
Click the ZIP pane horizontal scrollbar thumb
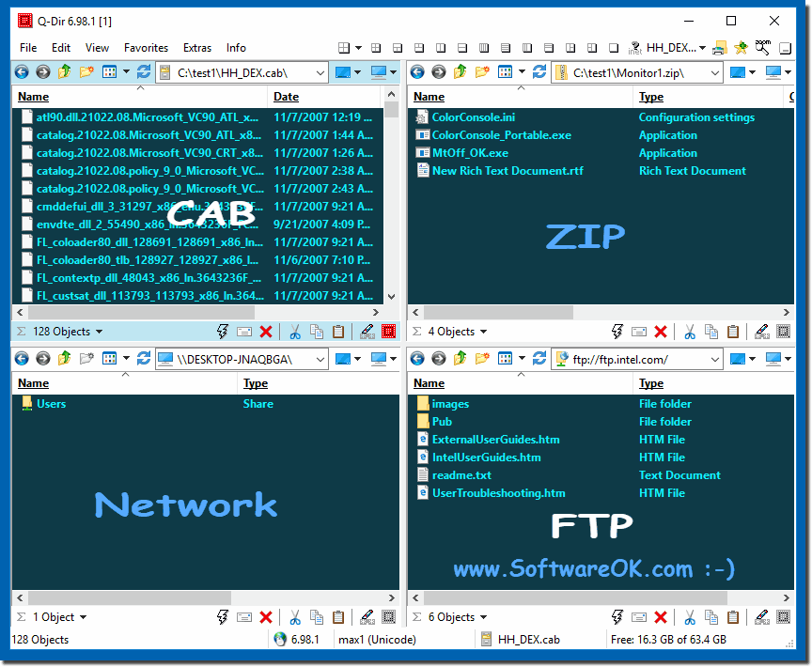click(x=498, y=313)
